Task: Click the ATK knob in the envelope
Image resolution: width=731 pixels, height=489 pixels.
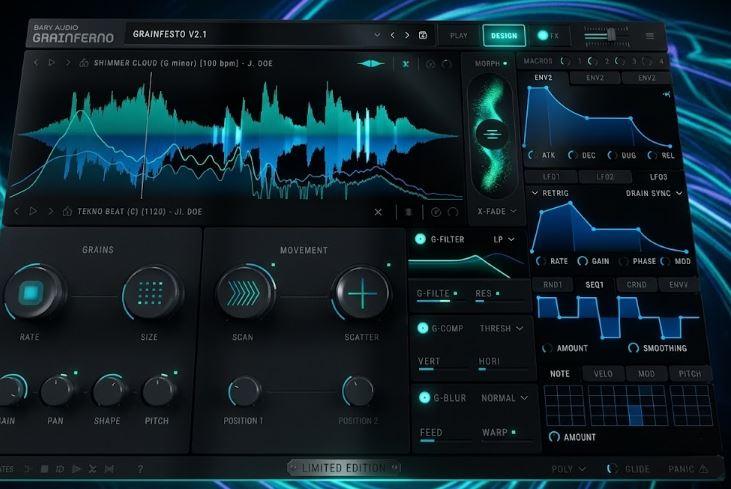Action: [531, 155]
